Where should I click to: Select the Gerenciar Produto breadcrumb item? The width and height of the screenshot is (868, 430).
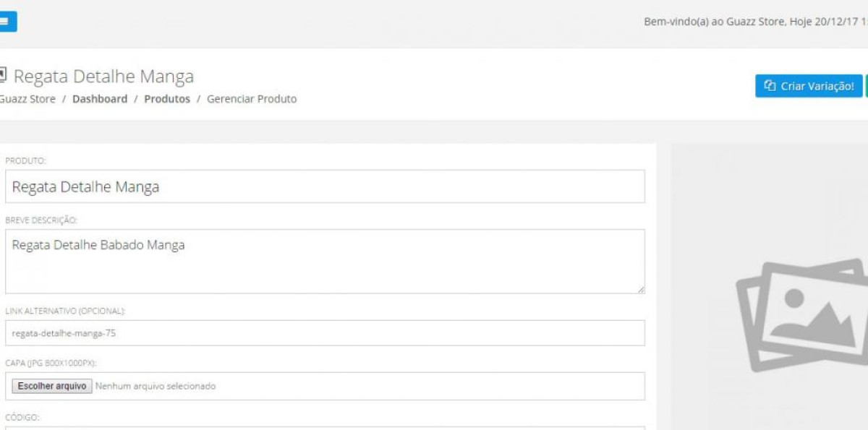[x=252, y=99]
